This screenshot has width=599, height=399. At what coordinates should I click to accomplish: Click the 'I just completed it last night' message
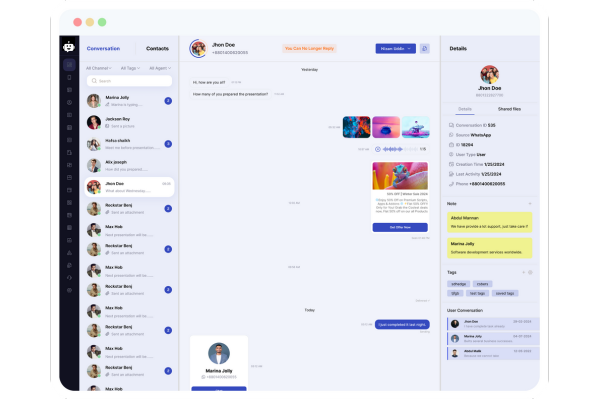(x=402, y=324)
